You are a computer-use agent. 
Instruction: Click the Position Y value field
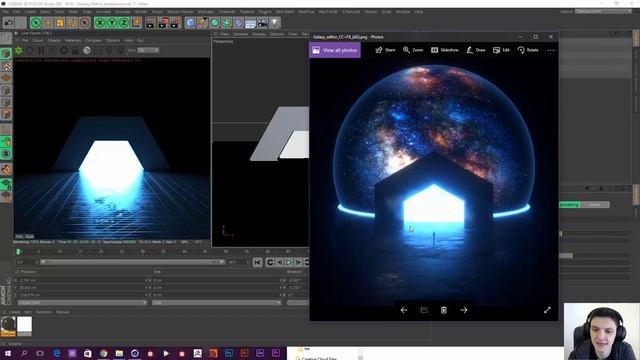pyautogui.click(x=82, y=288)
